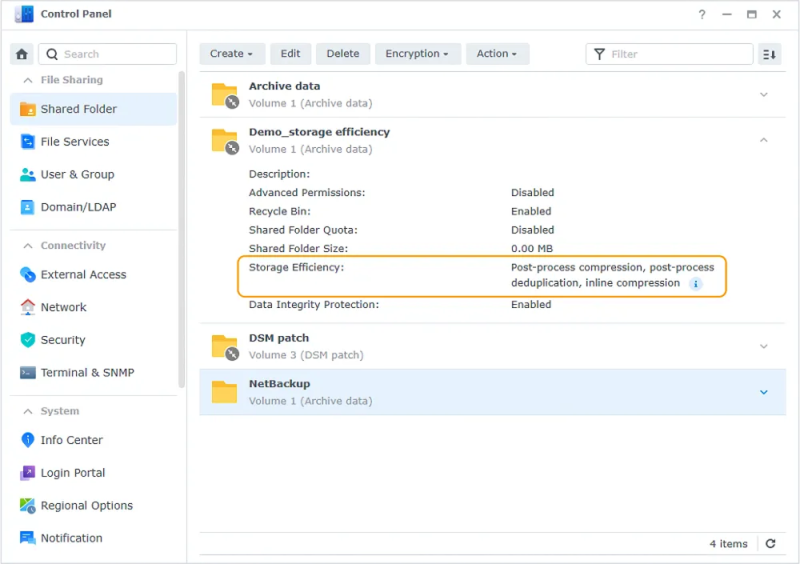Image resolution: width=800 pixels, height=564 pixels.
Task: Click the '0.00 MB' folder size value
Action: [532, 249]
